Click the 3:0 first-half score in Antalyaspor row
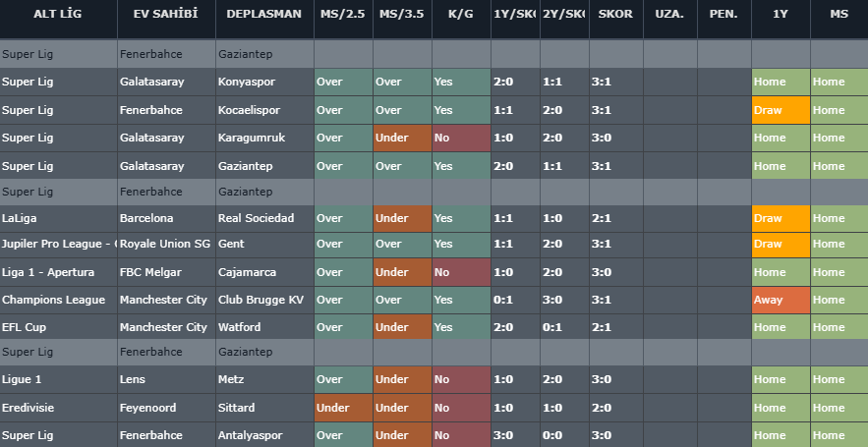This screenshot has height=447, width=868. tap(515, 435)
